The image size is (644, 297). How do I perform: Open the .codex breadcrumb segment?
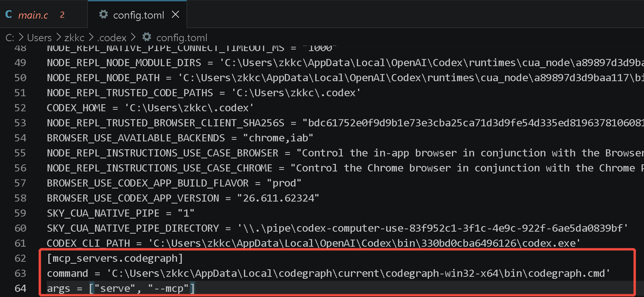112,38
